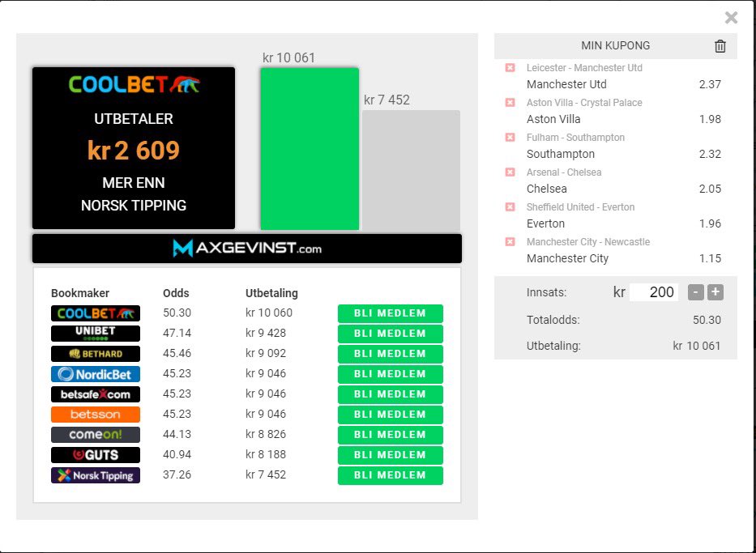Click the green kr 10 061 bar

310,149
